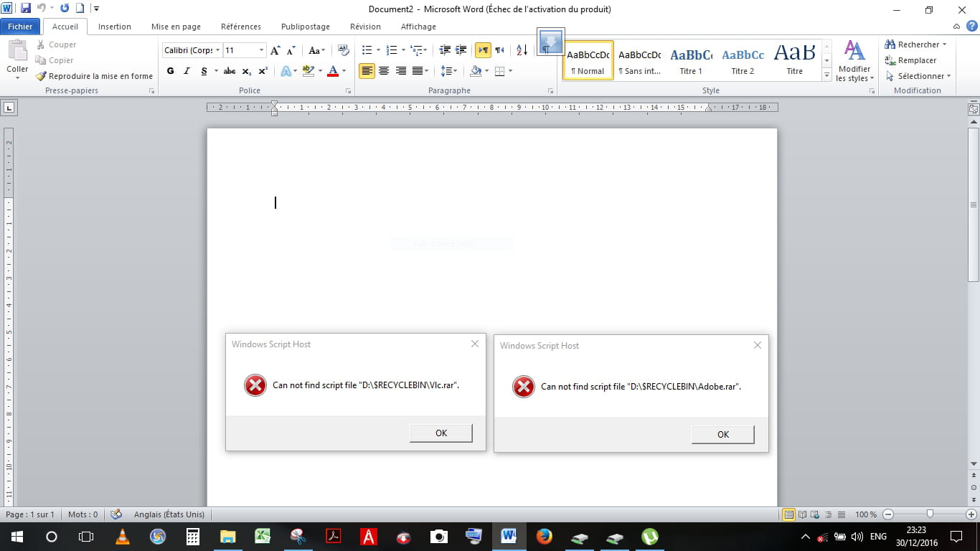Image resolution: width=980 pixels, height=551 pixels.
Task: Toggle left-to-right text direction
Action: click(483, 50)
